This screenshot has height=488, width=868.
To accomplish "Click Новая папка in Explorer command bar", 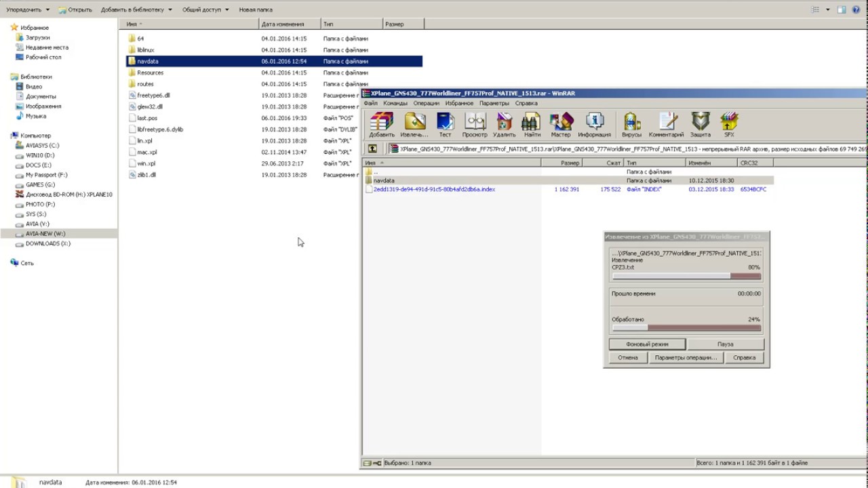I will [x=256, y=9].
